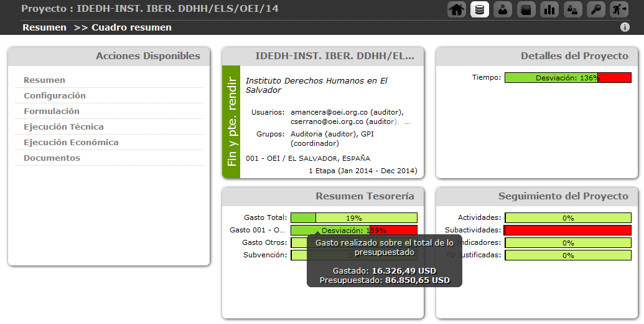Open Resumen in Acciones Disponibles
The height and width of the screenshot is (324, 644).
click(x=44, y=80)
